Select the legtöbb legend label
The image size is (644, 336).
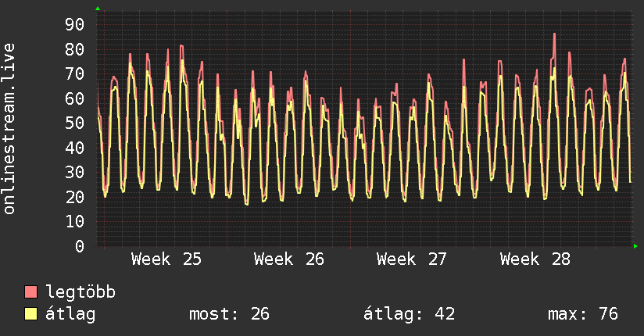(80, 292)
